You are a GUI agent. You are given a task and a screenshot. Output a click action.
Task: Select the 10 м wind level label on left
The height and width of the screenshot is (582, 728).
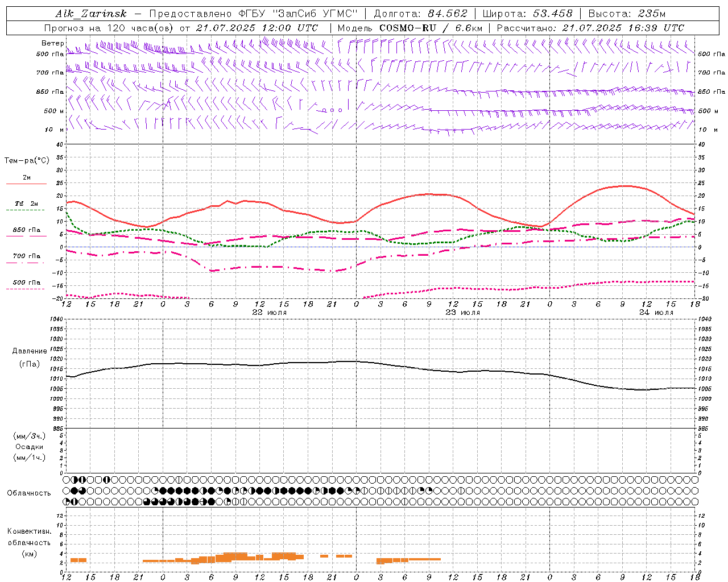tap(54, 130)
